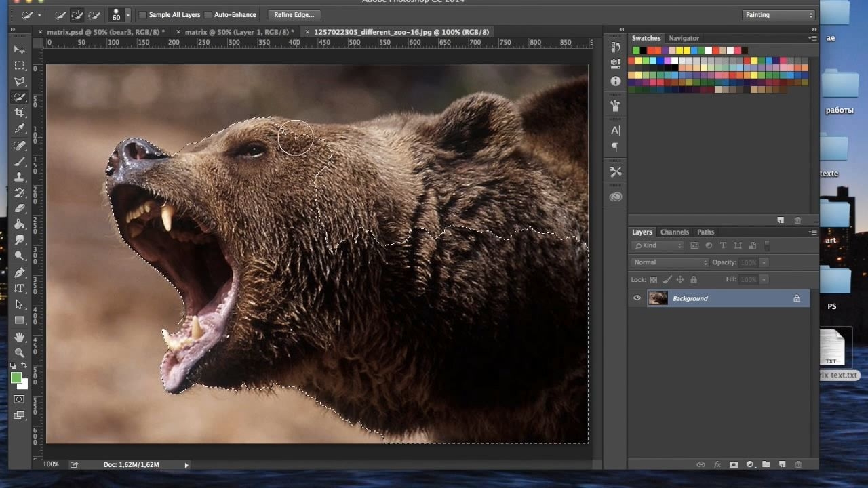Switch to the Paths tab

coord(705,232)
